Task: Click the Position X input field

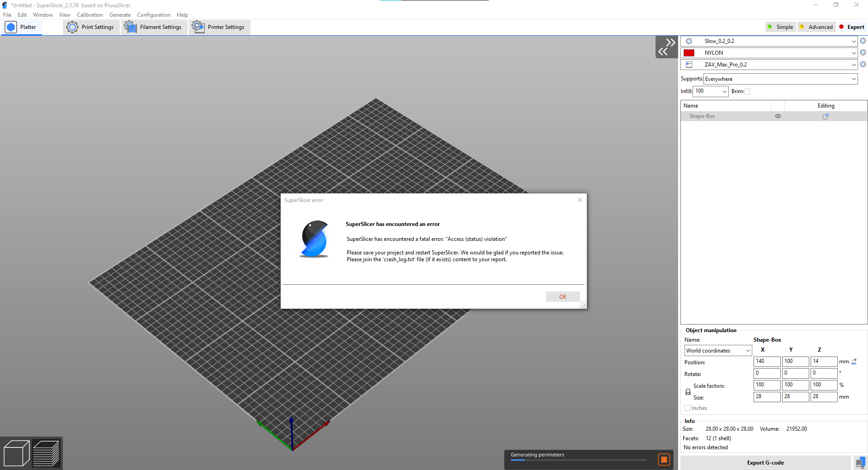Action: 766,362
